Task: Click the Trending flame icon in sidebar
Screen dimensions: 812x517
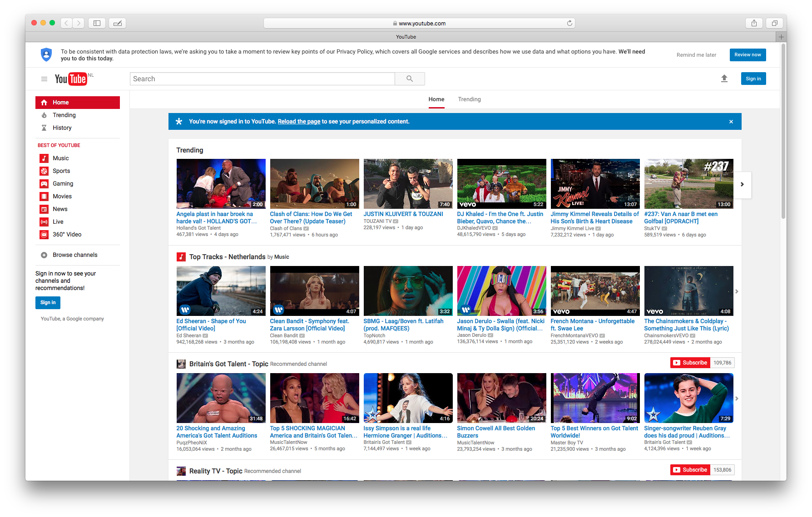Action: (x=44, y=115)
